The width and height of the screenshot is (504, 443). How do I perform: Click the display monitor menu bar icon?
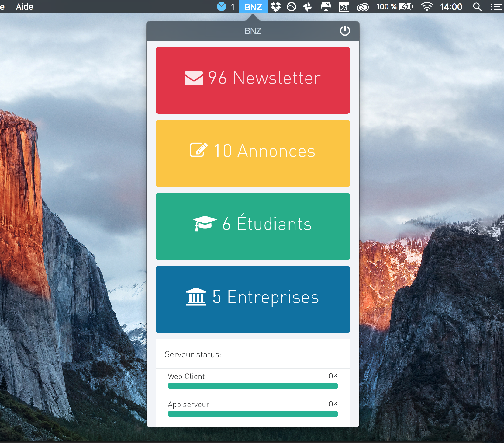326,7
